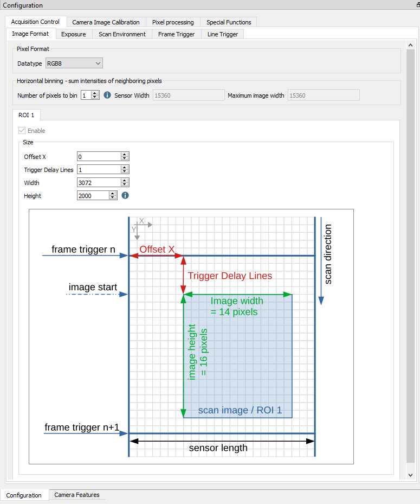Open the Special Functions tab
The image size is (420, 504).
pyautogui.click(x=229, y=22)
